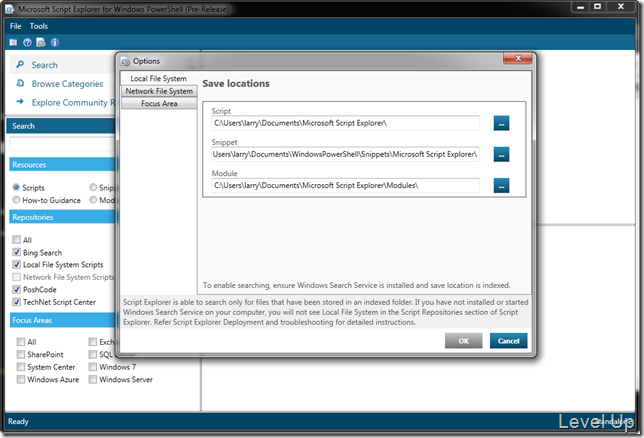The width and height of the screenshot is (644, 438).
Task: Click the options document-gear toolbar icon
Action: (x=41, y=42)
